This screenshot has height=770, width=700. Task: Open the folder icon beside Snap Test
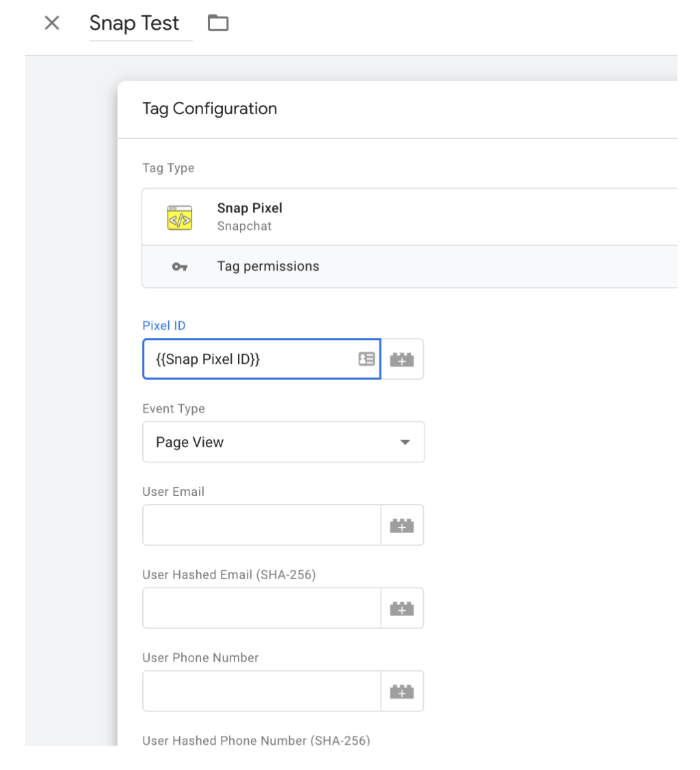point(218,23)
